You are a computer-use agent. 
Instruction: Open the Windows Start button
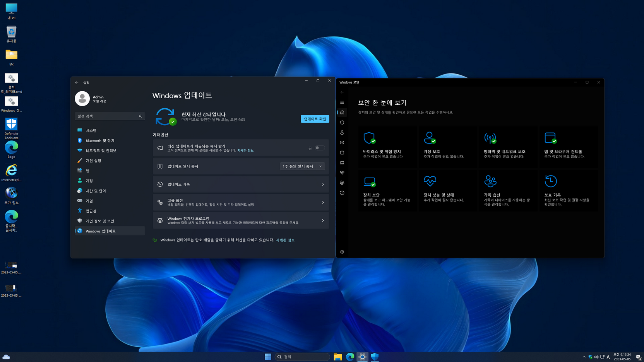coord(268,357)
